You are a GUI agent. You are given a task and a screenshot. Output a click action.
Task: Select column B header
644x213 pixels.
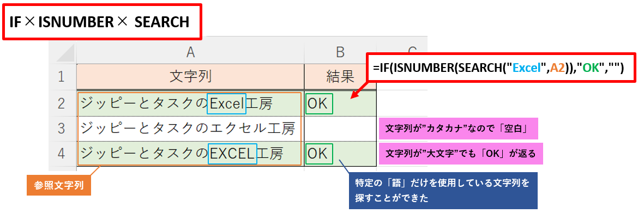(340, 51)
